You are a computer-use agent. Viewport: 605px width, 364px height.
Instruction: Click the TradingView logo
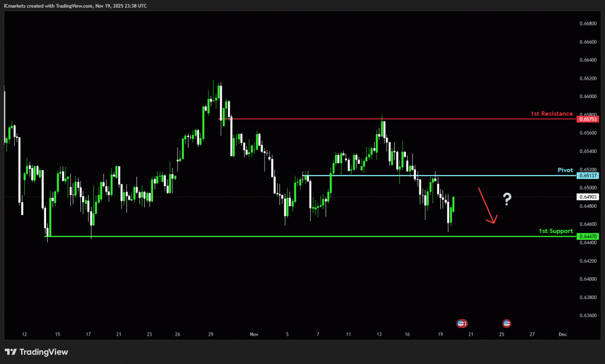click(37, 352)
